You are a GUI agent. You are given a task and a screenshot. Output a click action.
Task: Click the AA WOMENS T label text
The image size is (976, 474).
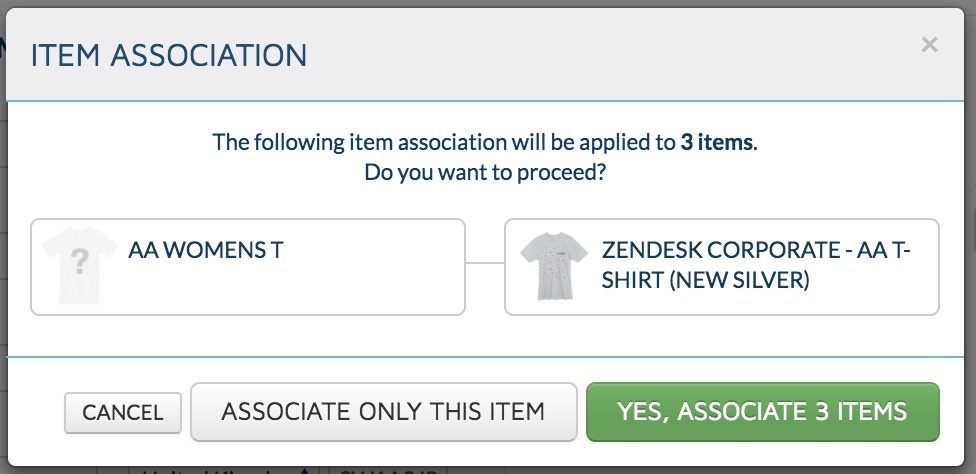205,250
